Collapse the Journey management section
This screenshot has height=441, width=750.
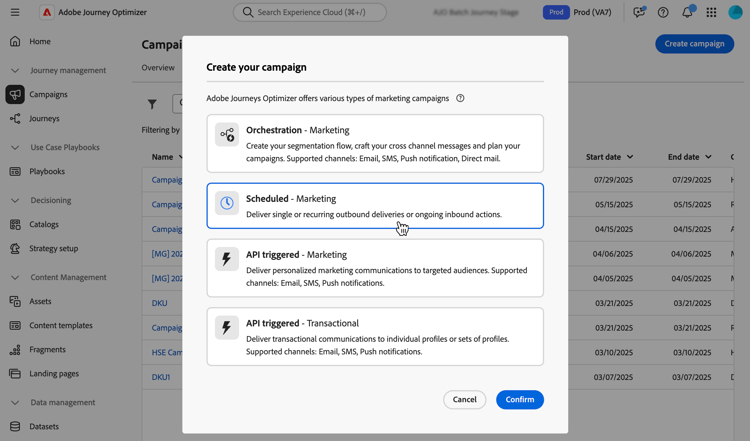pos(15,71)
